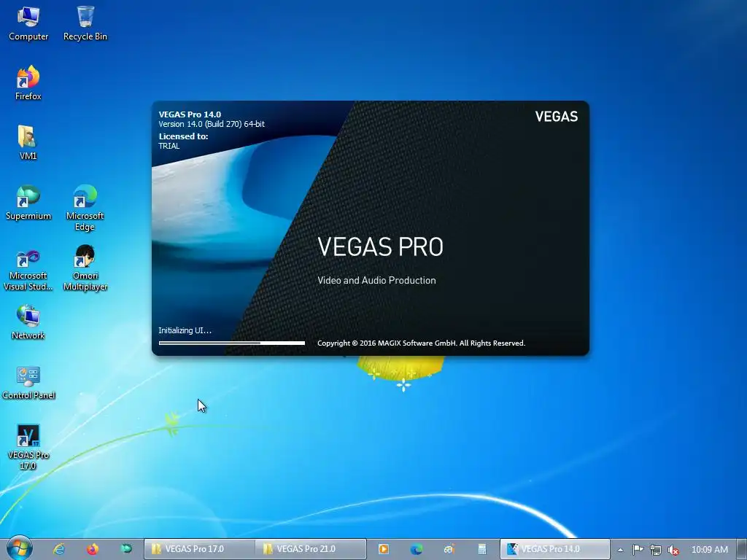747x560 pixels.
Task: Open the Paint taskbar icon
Action: tap(449, 549)
